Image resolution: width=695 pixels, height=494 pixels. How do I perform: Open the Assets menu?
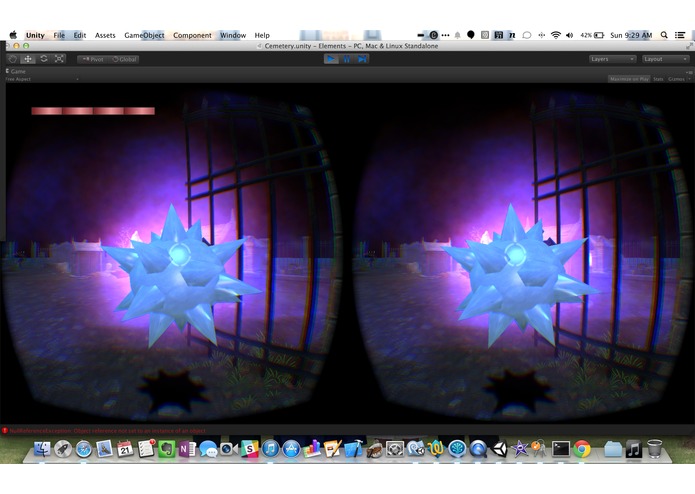click(105, 35)
